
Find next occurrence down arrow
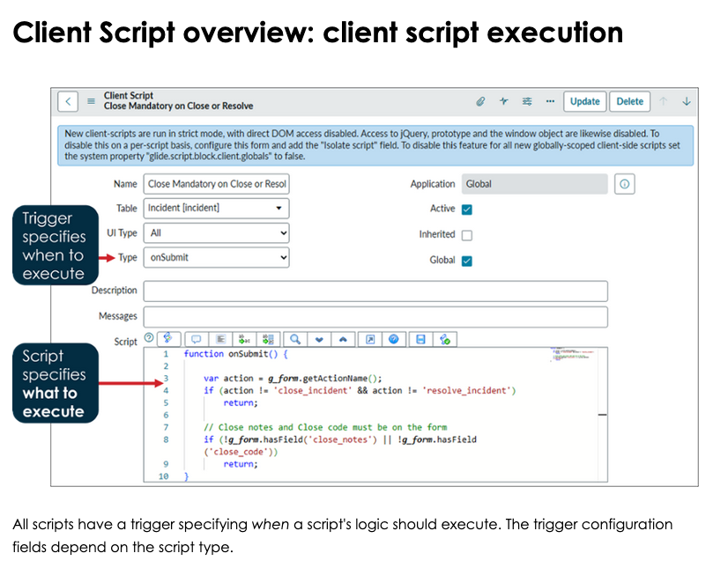(x=319, y=339)
